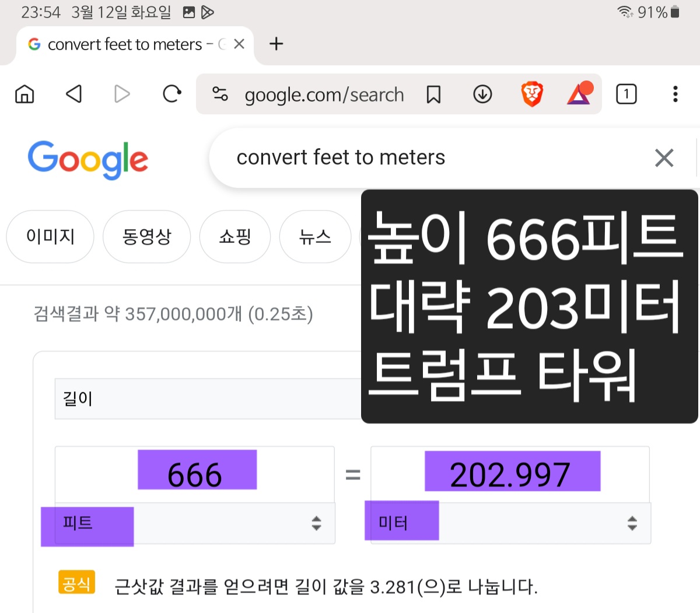The width and height of the screenshot is (700, 613).
Task: Click the Google logo
Action: point(88,160)
